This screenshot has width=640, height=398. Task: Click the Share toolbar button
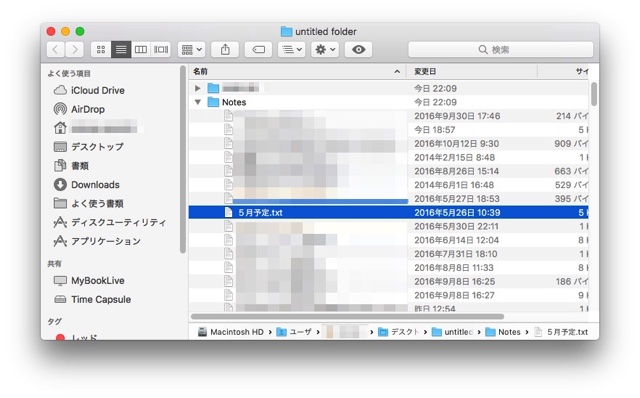[225, 50]
